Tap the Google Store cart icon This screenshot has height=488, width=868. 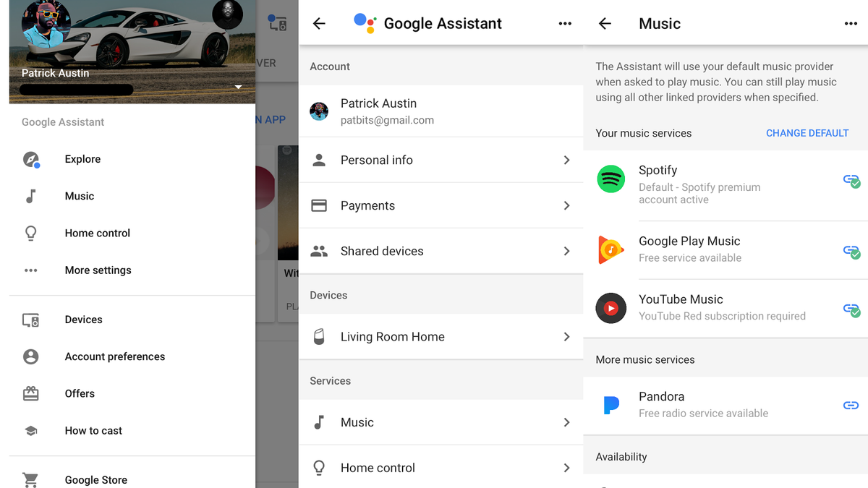coord(30,480)
